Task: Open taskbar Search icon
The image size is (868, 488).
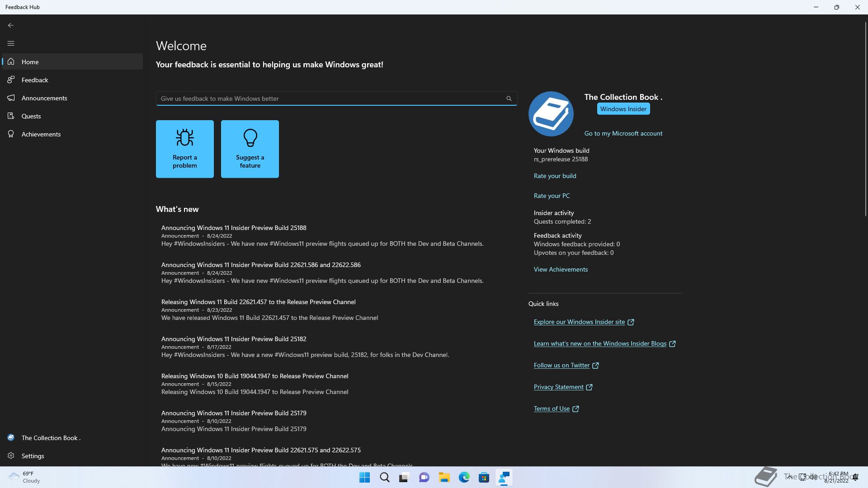Action: 384,477
